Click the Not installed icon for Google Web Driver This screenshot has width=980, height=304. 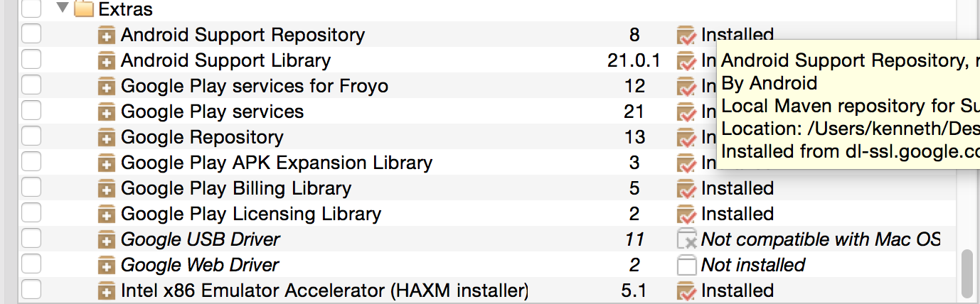coord(686,265)
